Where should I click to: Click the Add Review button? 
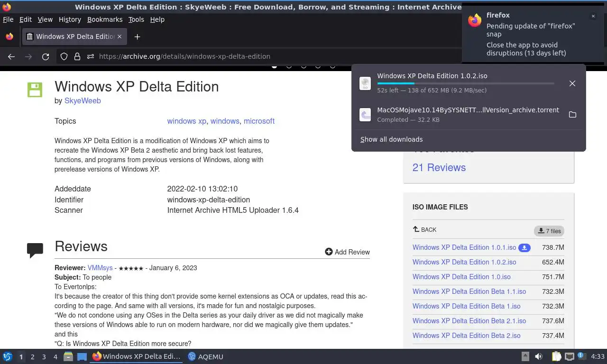[x=347, y=252]
